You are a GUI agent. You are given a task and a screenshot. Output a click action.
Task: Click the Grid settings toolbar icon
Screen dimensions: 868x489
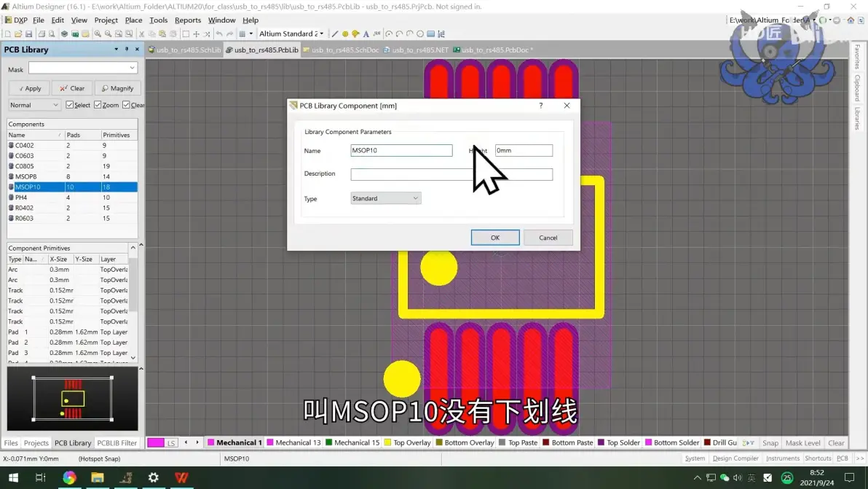pos(242,34)
